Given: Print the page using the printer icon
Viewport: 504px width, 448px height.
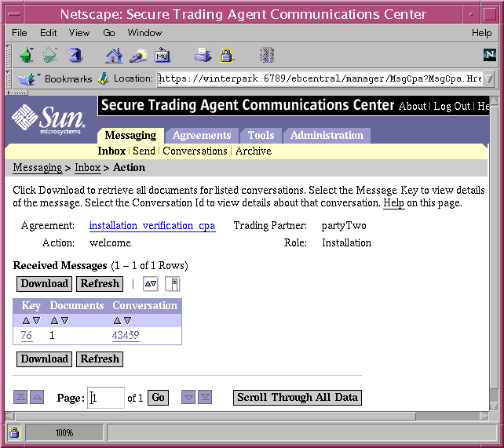Looking at the screenshot, I should 203,55.
